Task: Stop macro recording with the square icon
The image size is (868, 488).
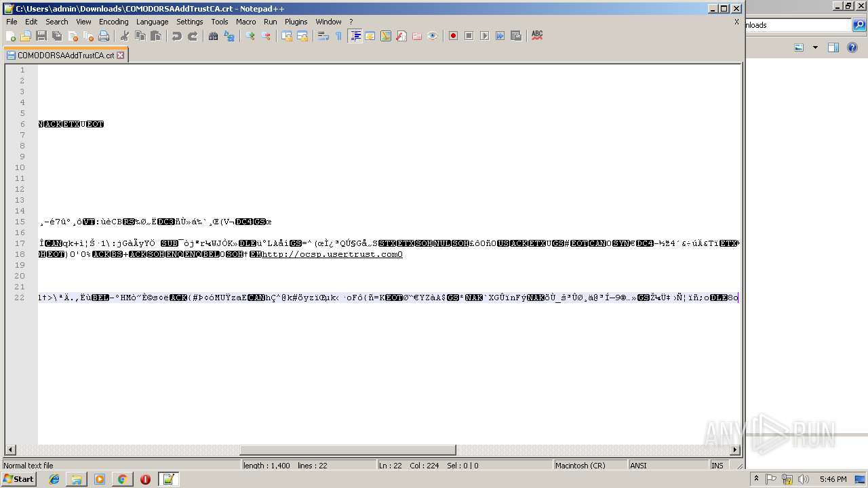Action: pos(469,36)
